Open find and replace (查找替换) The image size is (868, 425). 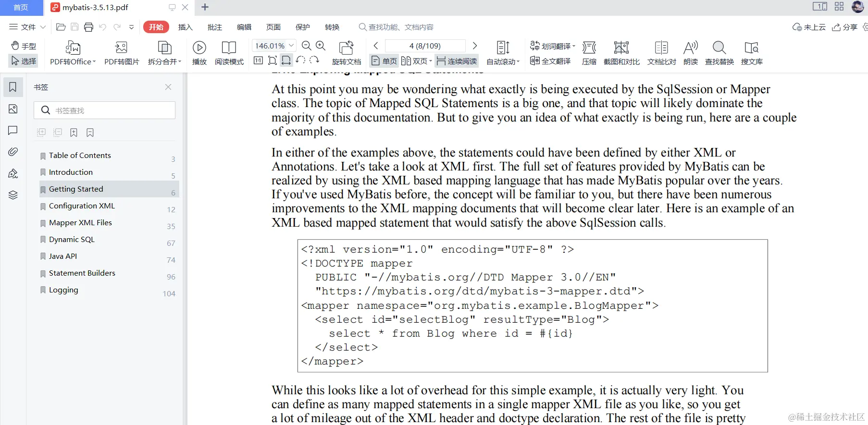point(719,53)
